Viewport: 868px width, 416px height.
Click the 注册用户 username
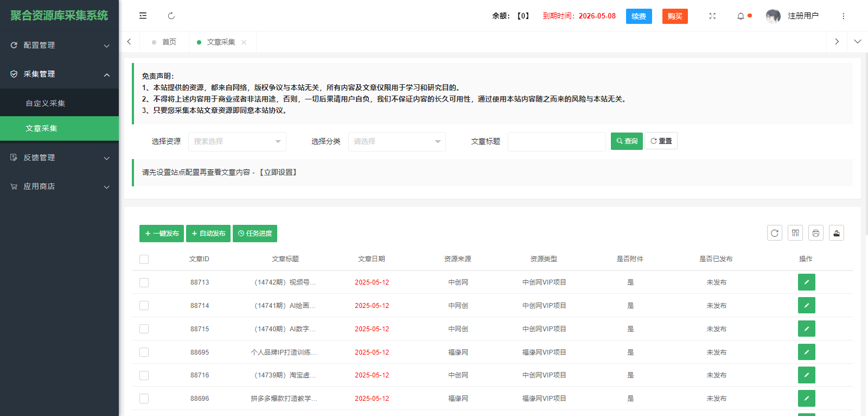(803, 16)
